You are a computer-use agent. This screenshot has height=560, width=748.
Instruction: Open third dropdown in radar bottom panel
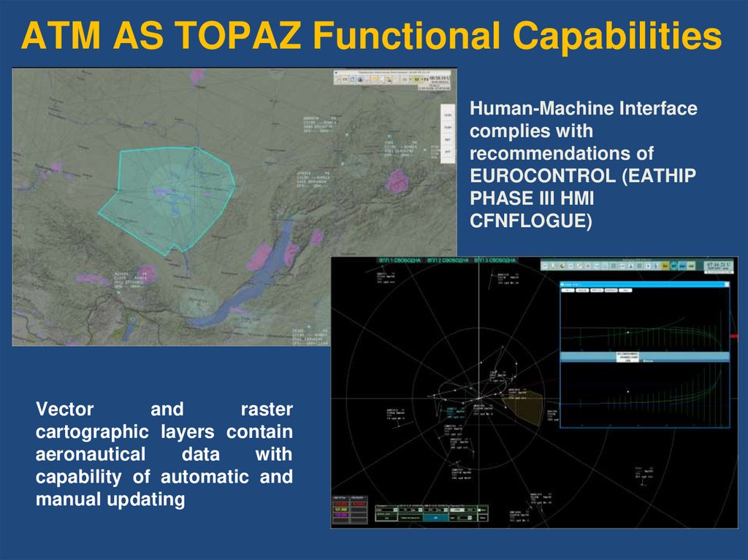(446, 510)
